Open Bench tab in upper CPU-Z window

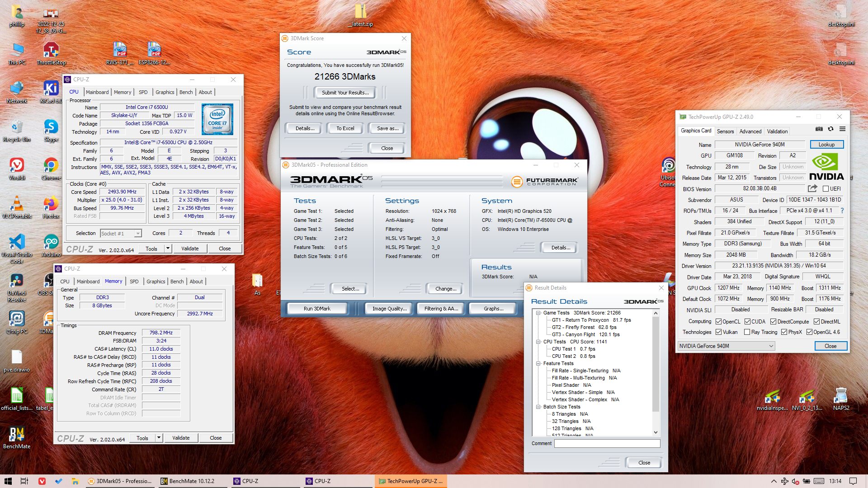(x=186, y=92)
